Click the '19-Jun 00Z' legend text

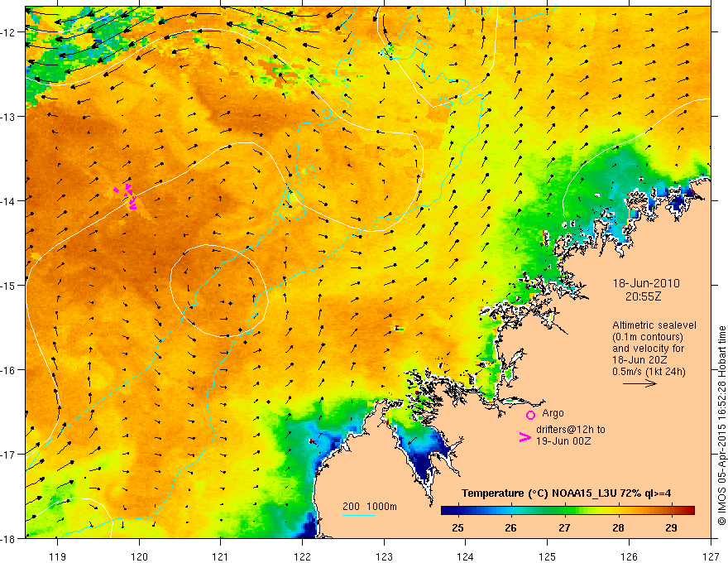pyautogui.click(x=563, y=441)
